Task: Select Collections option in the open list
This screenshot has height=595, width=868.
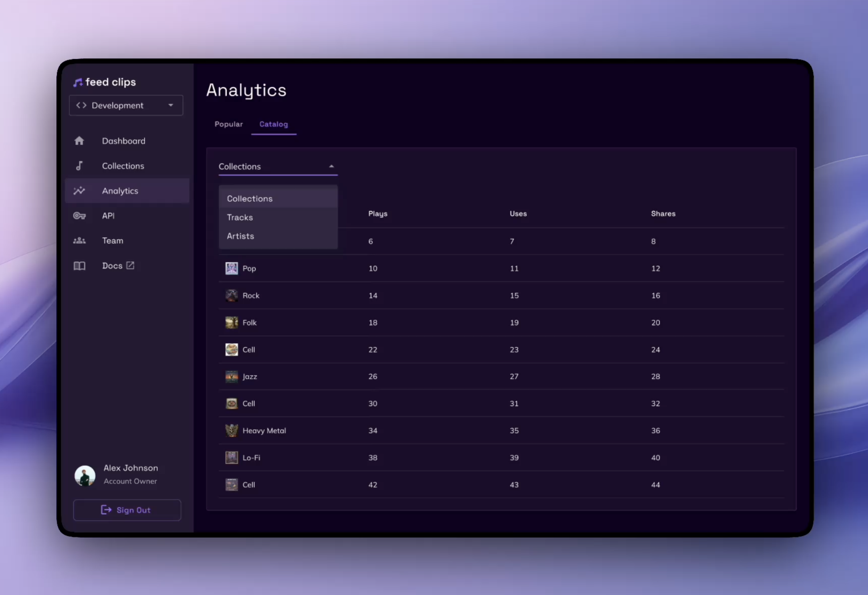Action: (250, 199)
